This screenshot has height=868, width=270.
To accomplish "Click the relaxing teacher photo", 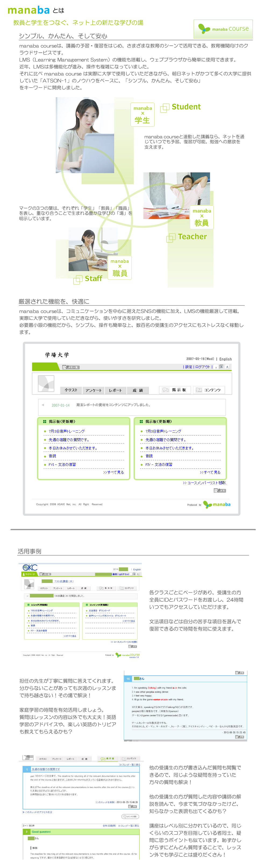I will pyautogui.click(x=176, y=196).
